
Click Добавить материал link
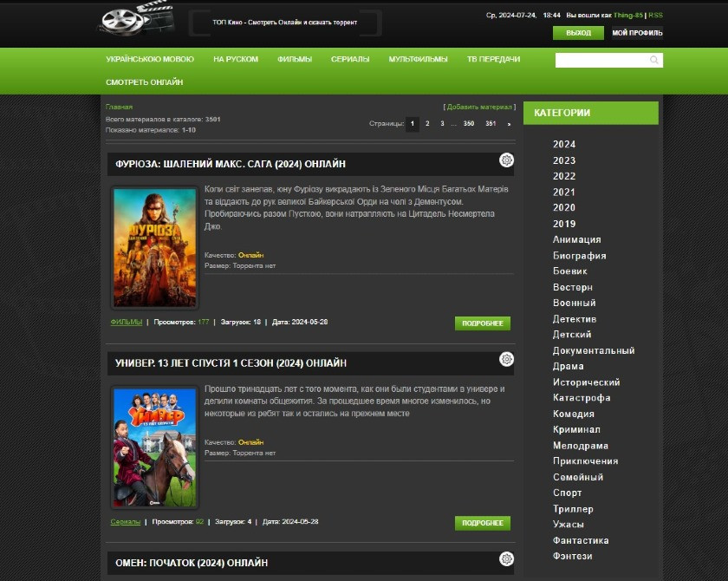(479, 107)
